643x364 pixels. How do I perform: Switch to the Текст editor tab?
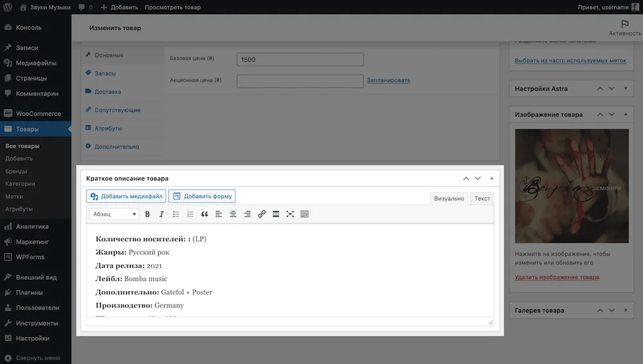click(482, 198)
